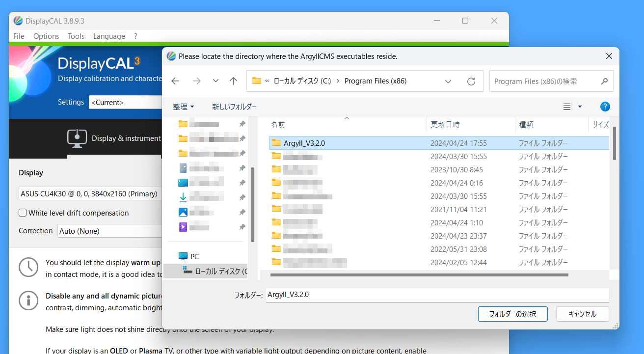Open DisplayCAL Options menu

(x=46, y=36)
